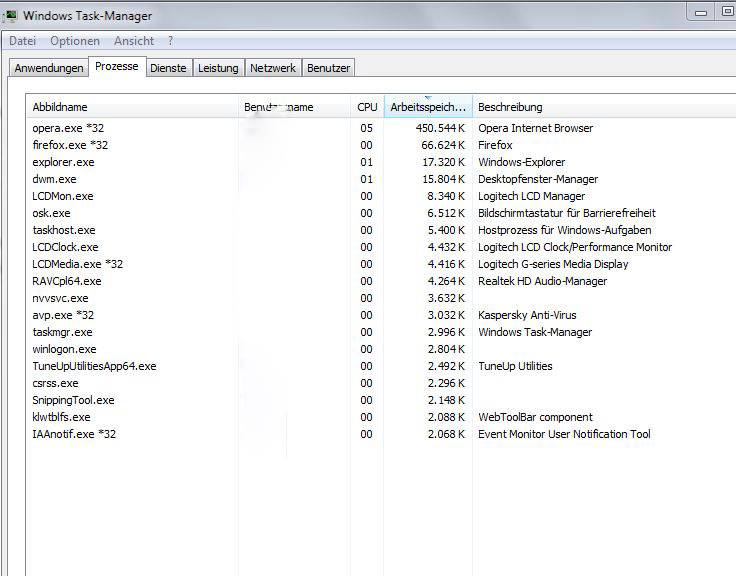Select the SnippingTool.exe process
The width and height of the screenshot is (736, 576).
[73, 400]
